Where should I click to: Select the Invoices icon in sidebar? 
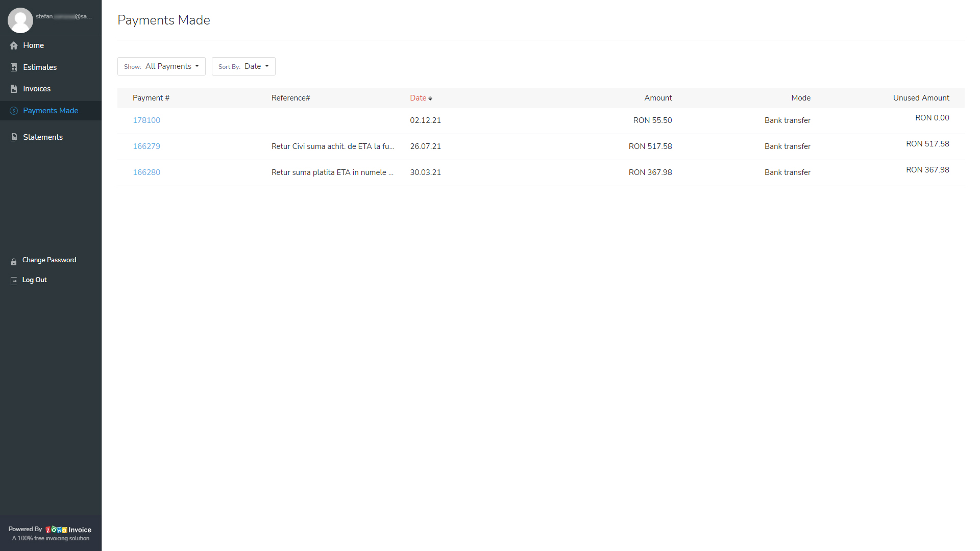(x=13, y=89)
